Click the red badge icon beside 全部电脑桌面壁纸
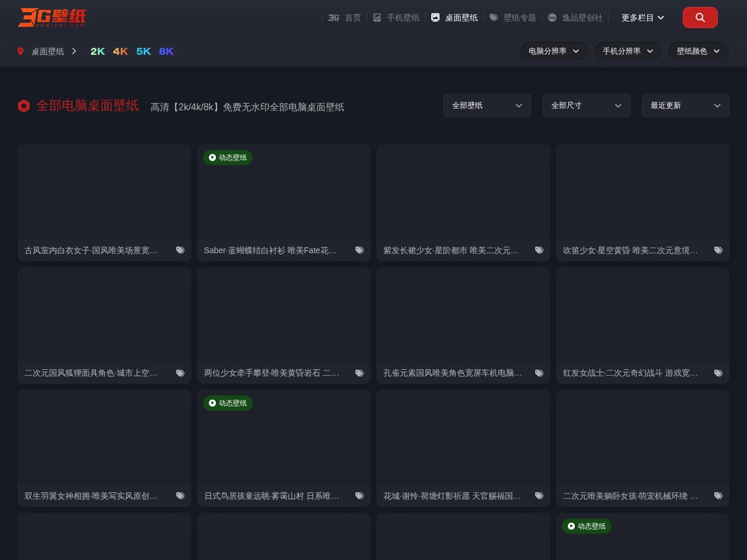This screenshot has width=747, height=560. [x=24, y=106]
